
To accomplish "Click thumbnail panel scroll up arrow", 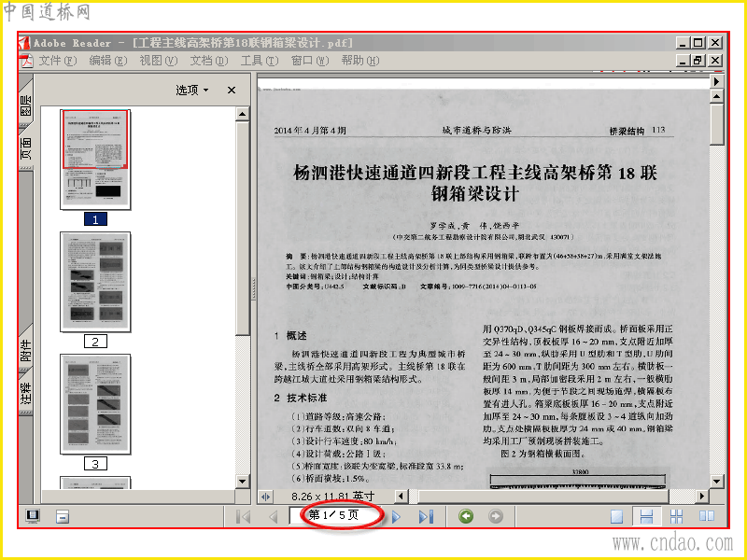I will click(243, 114).
